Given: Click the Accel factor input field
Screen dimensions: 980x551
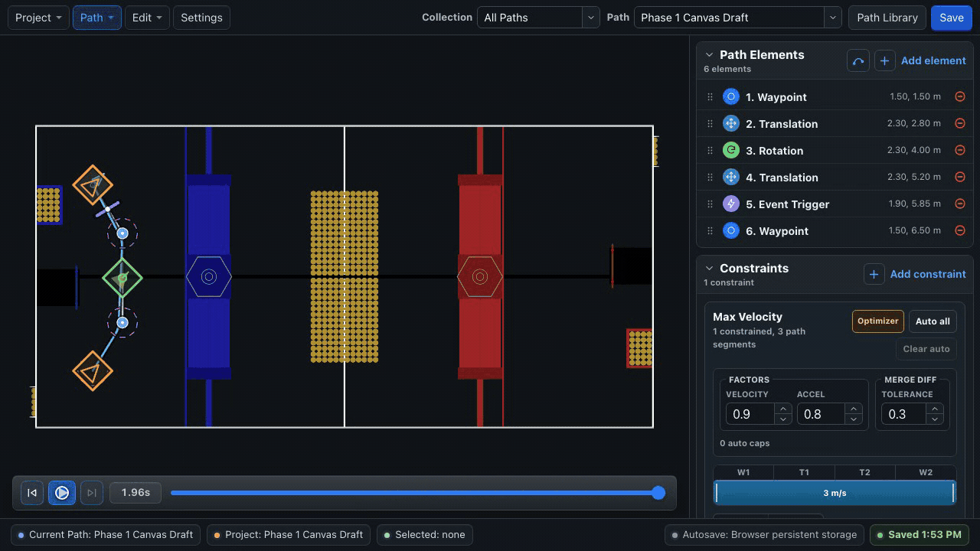Looking at the screenshot, I should tap(821, 414).
